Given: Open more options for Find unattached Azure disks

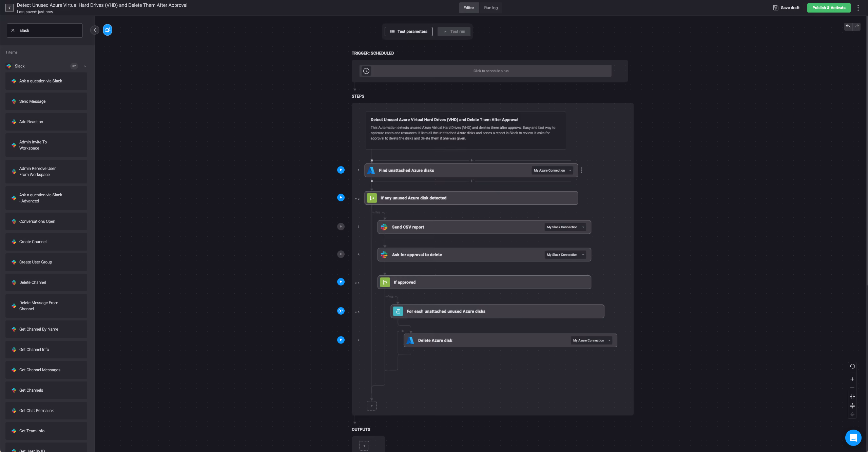Looking at the screenshot, I should point(581,170).
